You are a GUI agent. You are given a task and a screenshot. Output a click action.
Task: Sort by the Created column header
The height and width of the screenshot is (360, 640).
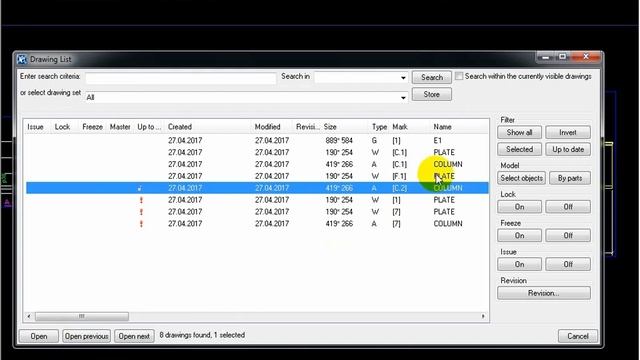[180, 127]
